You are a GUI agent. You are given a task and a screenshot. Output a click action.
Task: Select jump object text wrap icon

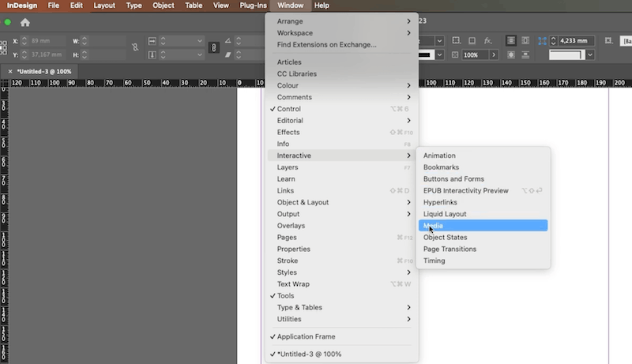click(525, 54)
